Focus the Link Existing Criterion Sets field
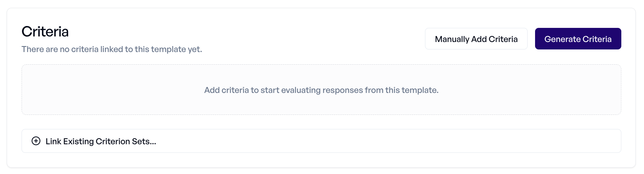 (321, 141)
